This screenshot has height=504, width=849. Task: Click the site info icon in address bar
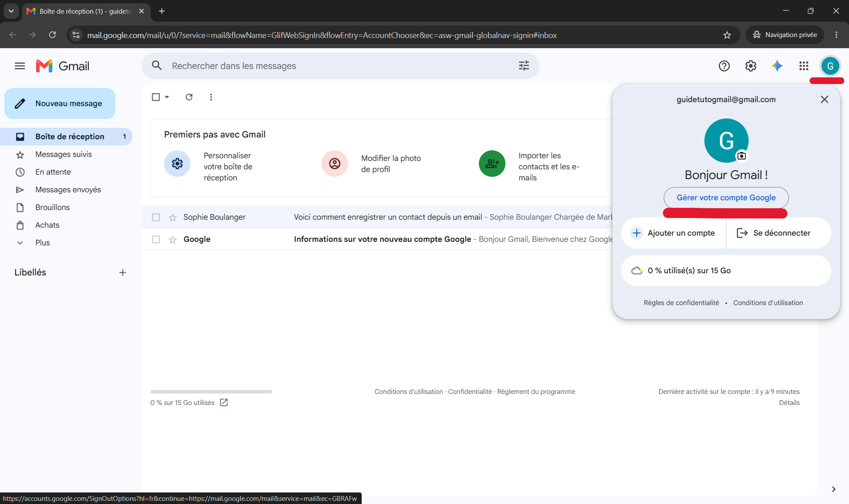point(76,35)
